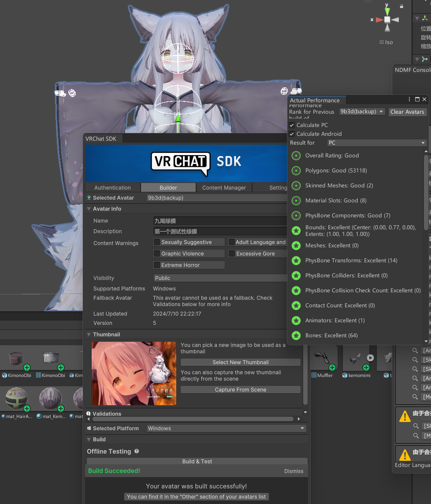Collapse the Avatar Info section
The height and width of the screenshot is (504, 431).
(x=89, y=209)
